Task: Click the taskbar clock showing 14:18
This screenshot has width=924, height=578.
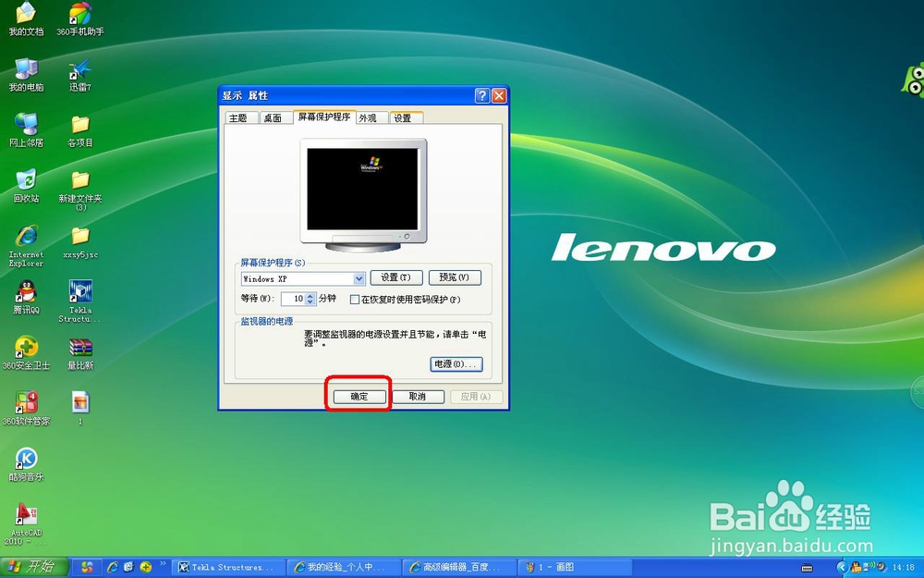Action: tap(904, 568)
